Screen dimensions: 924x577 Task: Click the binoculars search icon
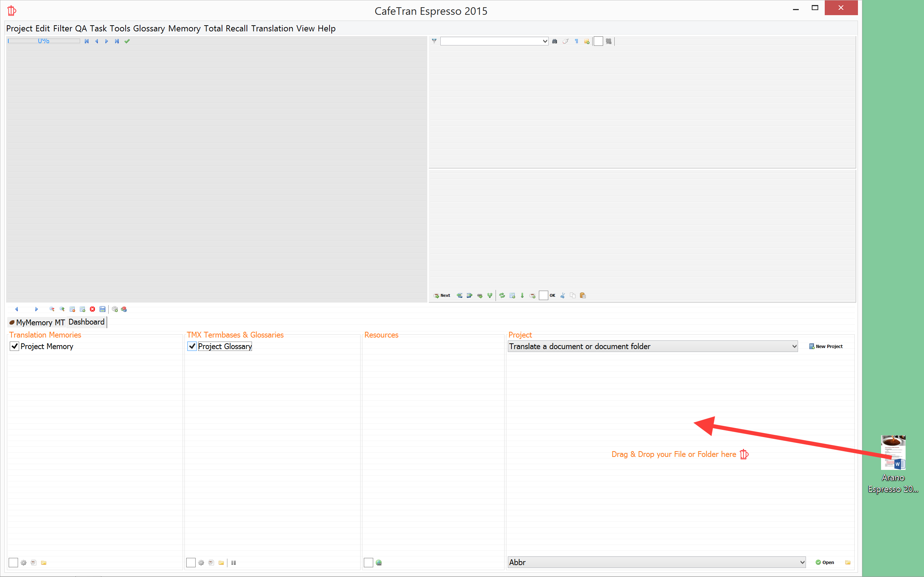coord(555,41)
